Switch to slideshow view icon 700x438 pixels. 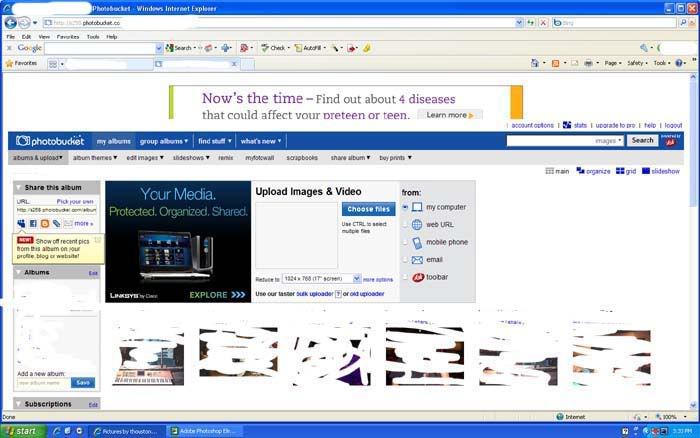(x=645, y=171)
